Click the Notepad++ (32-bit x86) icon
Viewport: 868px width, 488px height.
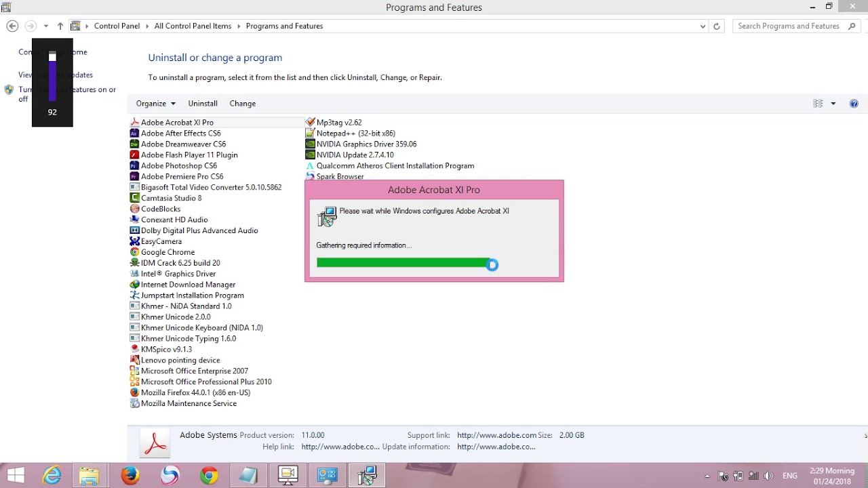(311, 134)
